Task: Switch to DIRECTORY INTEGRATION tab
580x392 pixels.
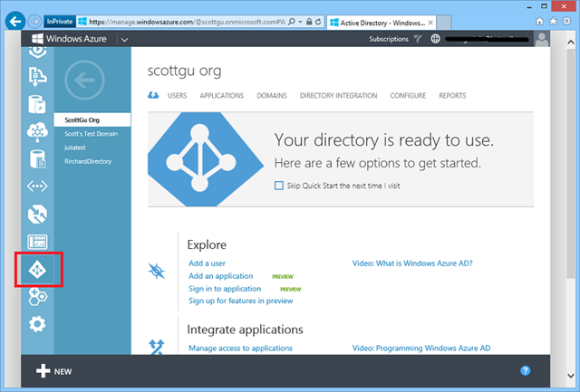Action: [x=338, y=95]
